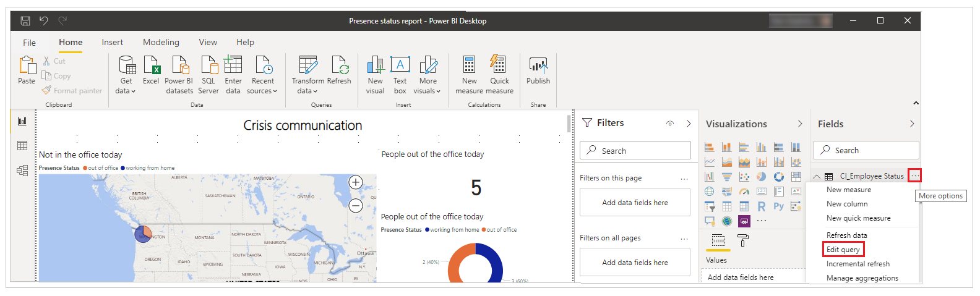Open the File menu

pos(29,43)
